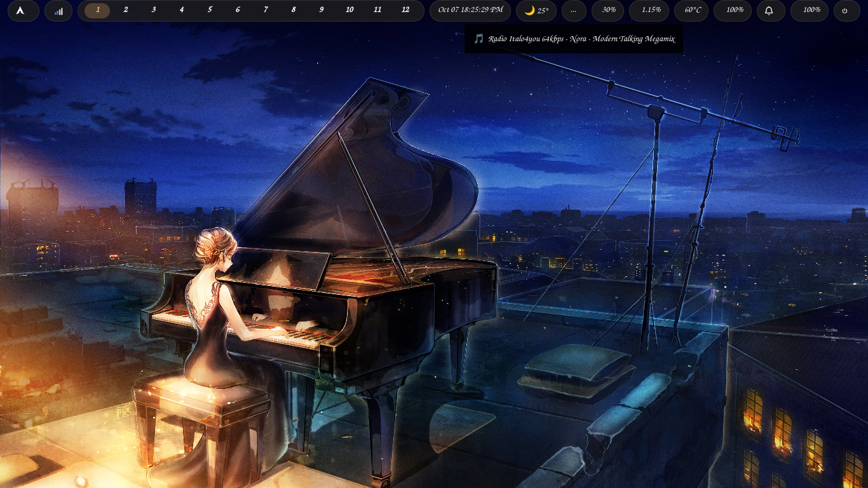Switch to workspace 2

click(126, 10)
